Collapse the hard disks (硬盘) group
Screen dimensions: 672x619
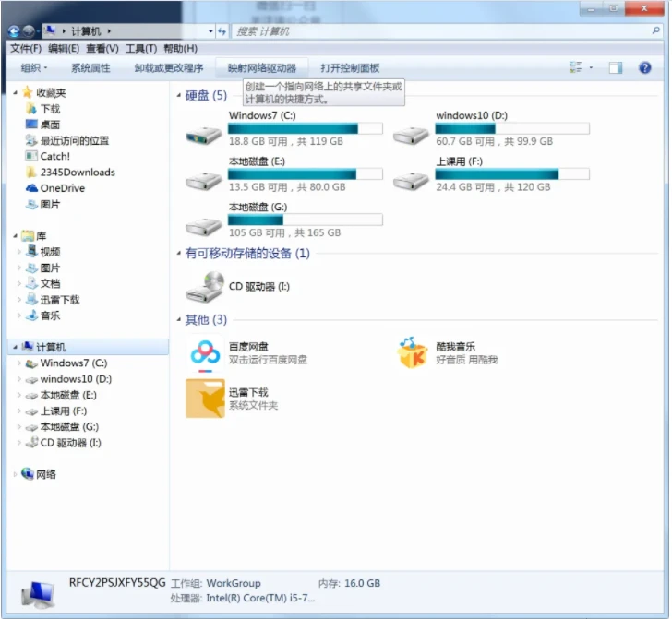pyautogui.click(x=179, y=96)
